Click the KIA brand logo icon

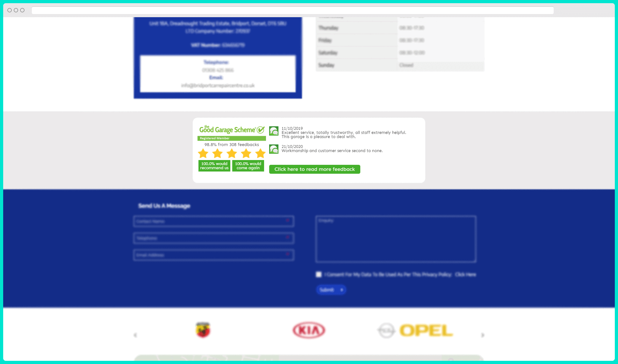pyautogui.click(x=308, y=330)
